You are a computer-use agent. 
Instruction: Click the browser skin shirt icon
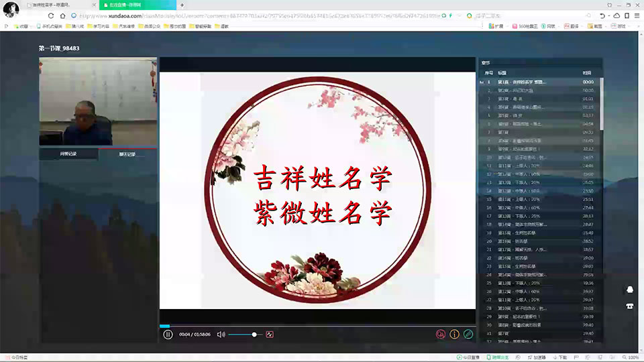(x=610, y=5)
